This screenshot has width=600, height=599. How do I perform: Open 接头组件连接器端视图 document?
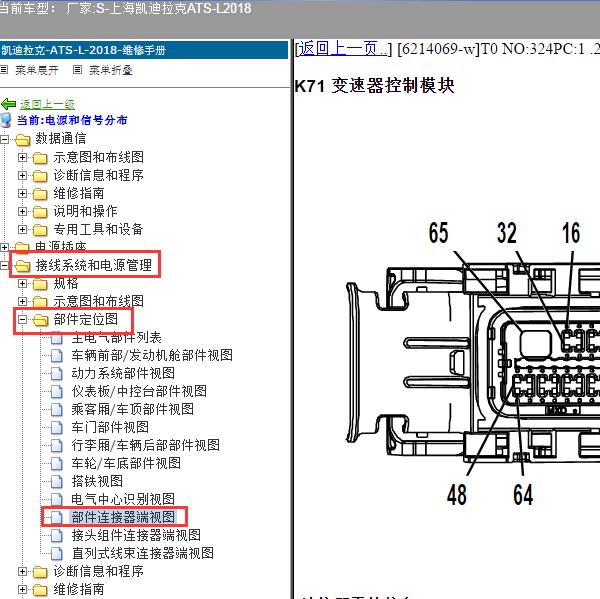(136, 535)
